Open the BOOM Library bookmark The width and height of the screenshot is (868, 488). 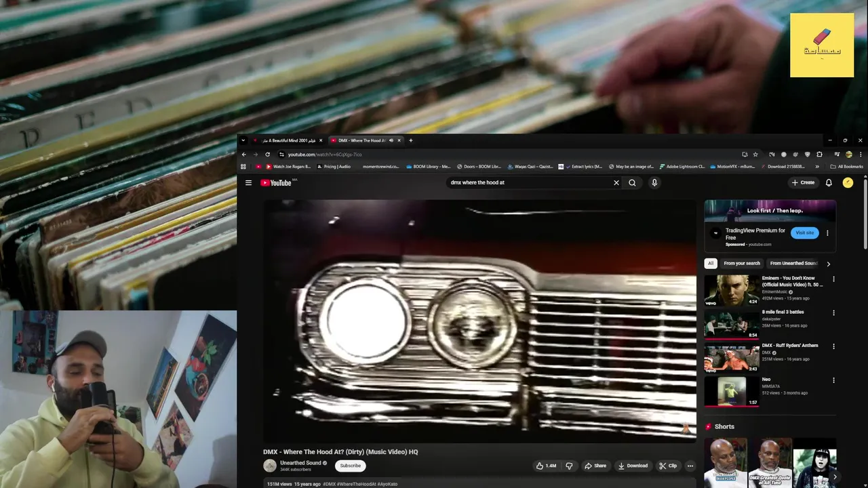[x=429, y=166]
